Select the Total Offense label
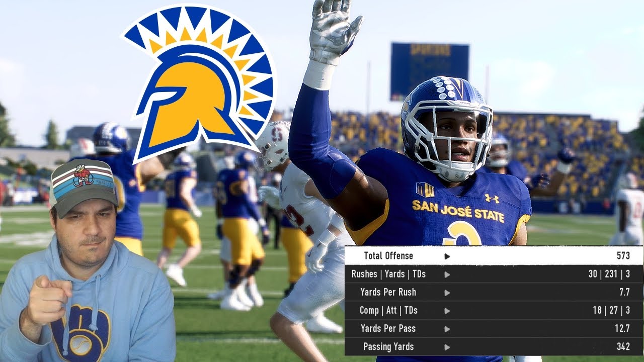 [388, 255]
